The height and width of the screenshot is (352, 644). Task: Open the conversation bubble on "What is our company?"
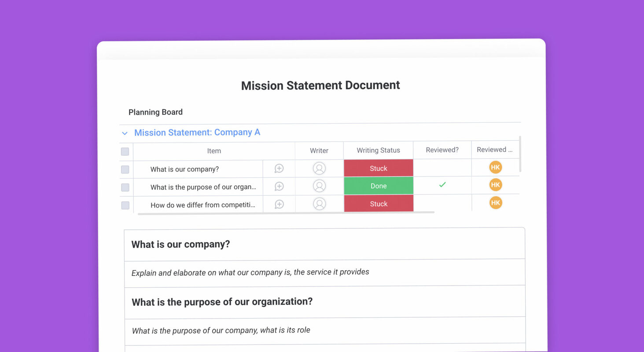tap(279, 169)
